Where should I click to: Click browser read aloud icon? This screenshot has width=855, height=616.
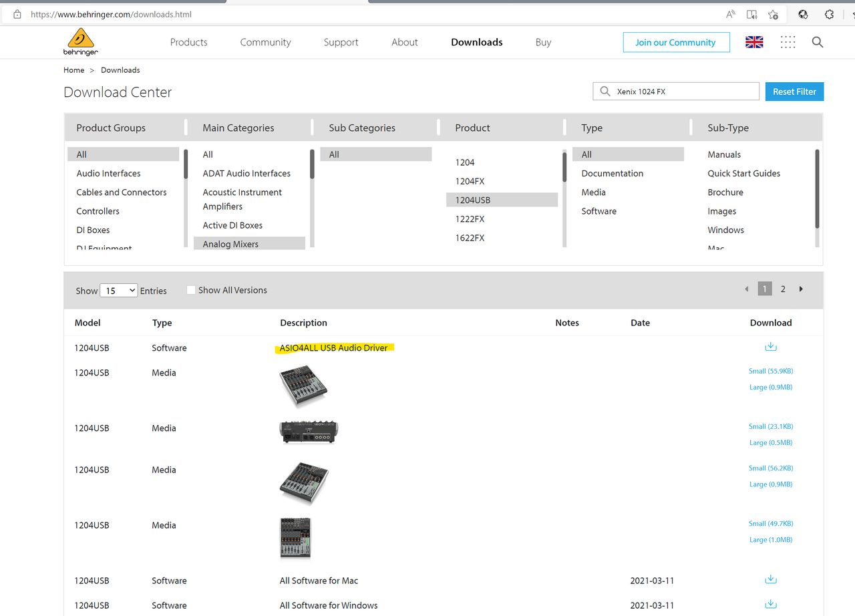click(x=731, y=14)
